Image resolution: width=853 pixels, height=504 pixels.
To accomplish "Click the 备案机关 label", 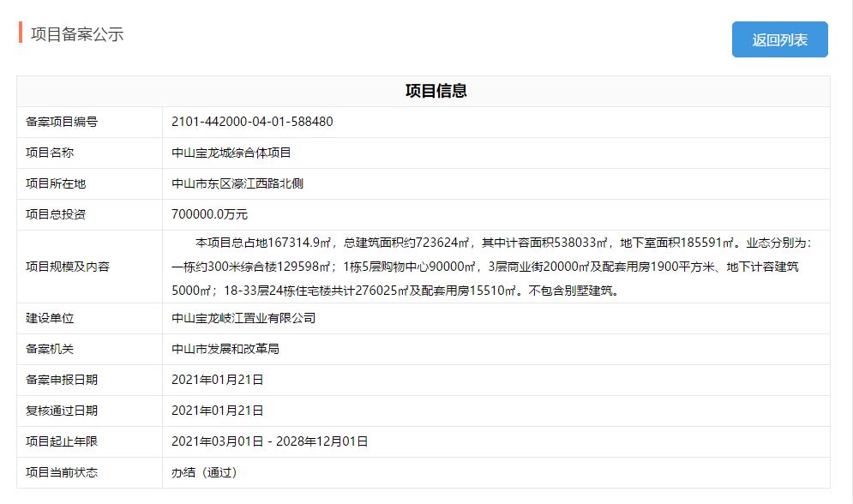I will point(50,349).
